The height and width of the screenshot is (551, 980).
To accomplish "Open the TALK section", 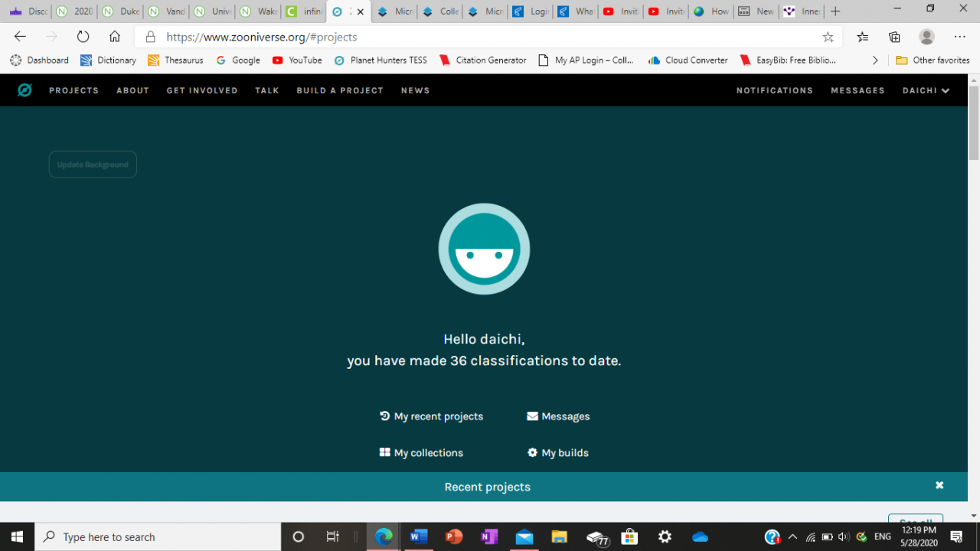I will pos(267,90).
